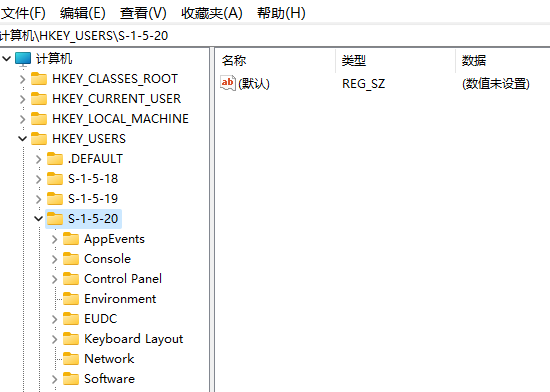Viewport: 550px width, 392px height.
Task: Click the Console folder icon
Action: click(71, 259)
